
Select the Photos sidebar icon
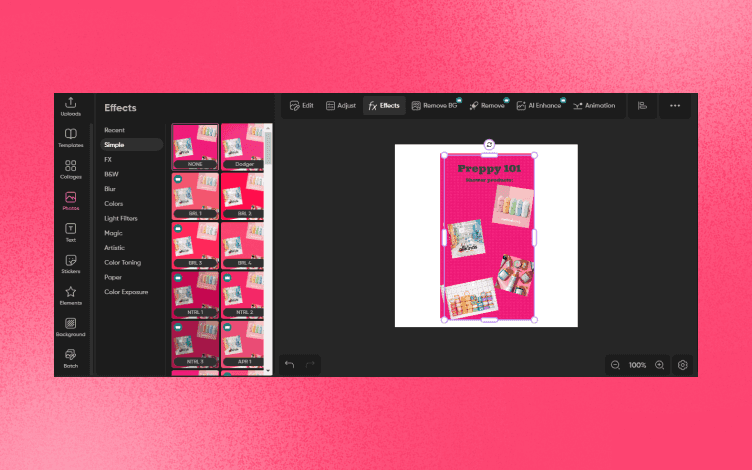(70, 201)
